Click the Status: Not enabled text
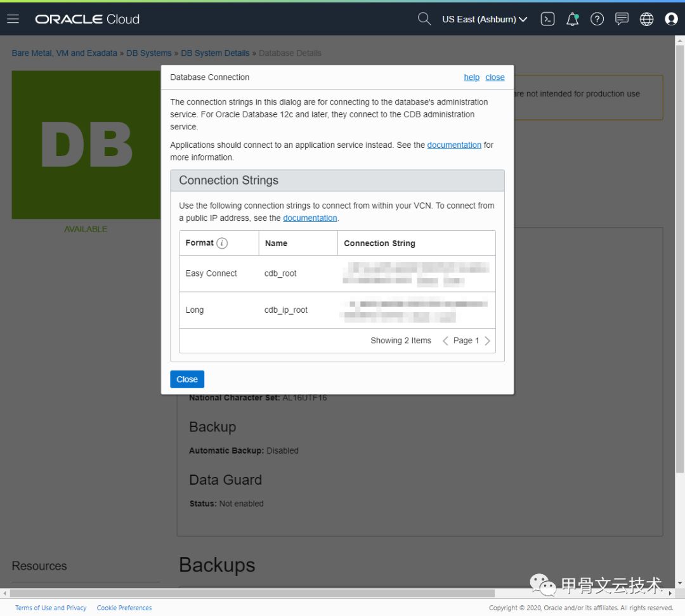Screen dimensions: 685x616 click(226, 503)
